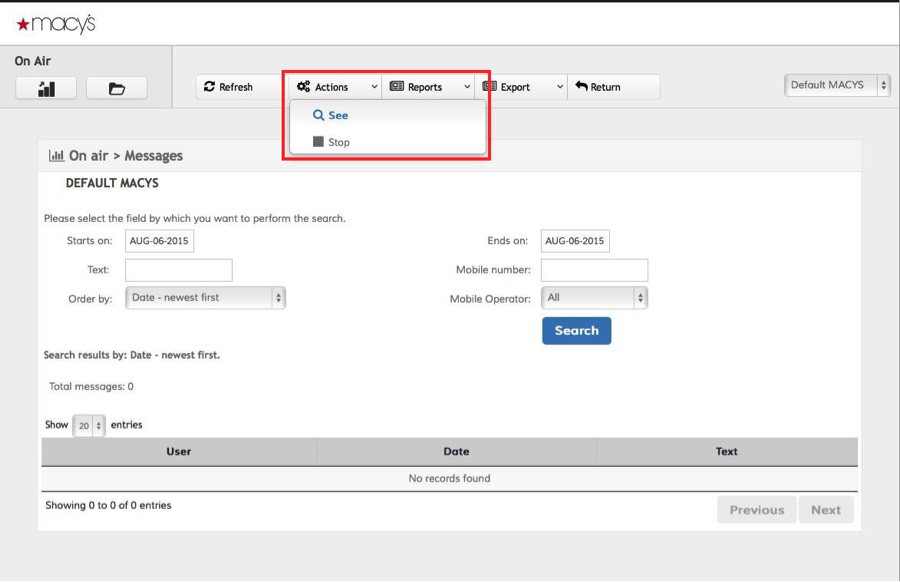Screen dimensions: 900x582
Task: Change the Show entries count selector
Action: tap(88, 426)
